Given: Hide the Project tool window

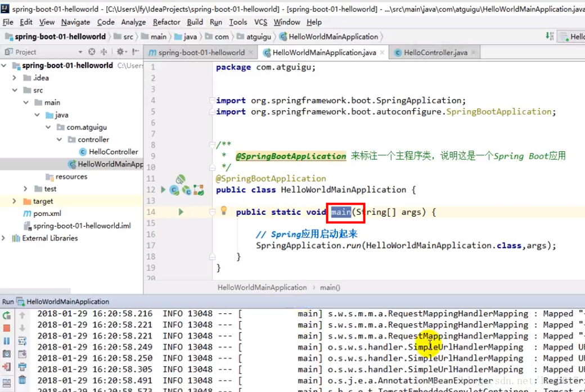Looking at the screenshot, I should 136,52.
